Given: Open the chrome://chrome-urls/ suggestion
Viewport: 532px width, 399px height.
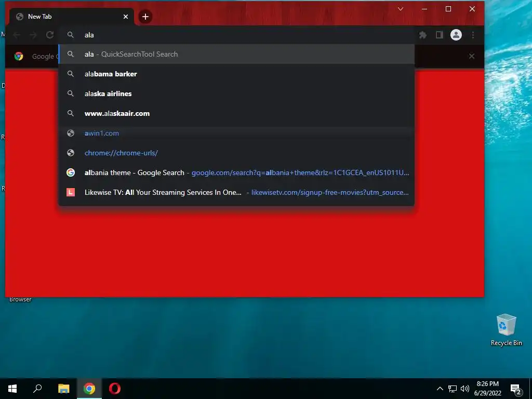Looking at the screenshot, I should click(236, 153).
